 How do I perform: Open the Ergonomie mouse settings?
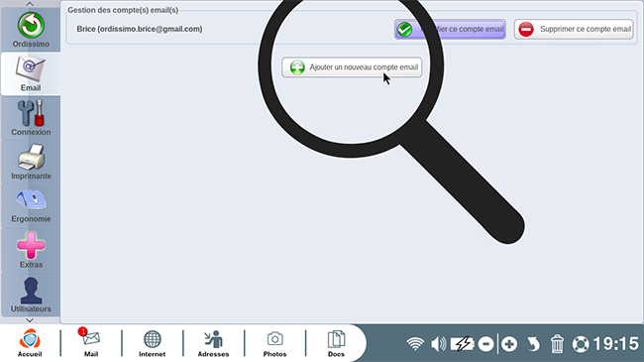coord(31,205)
